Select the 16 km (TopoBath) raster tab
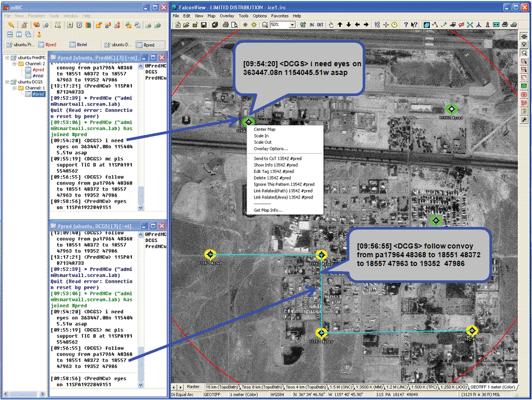 pyautogui.click(x=222, y=387)
